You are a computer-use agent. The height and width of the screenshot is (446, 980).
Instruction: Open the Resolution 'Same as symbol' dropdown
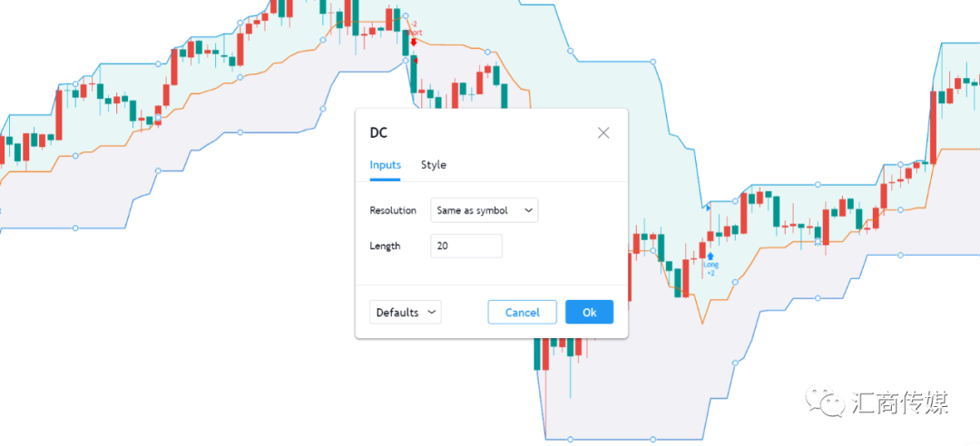click(x=485, y=210)
